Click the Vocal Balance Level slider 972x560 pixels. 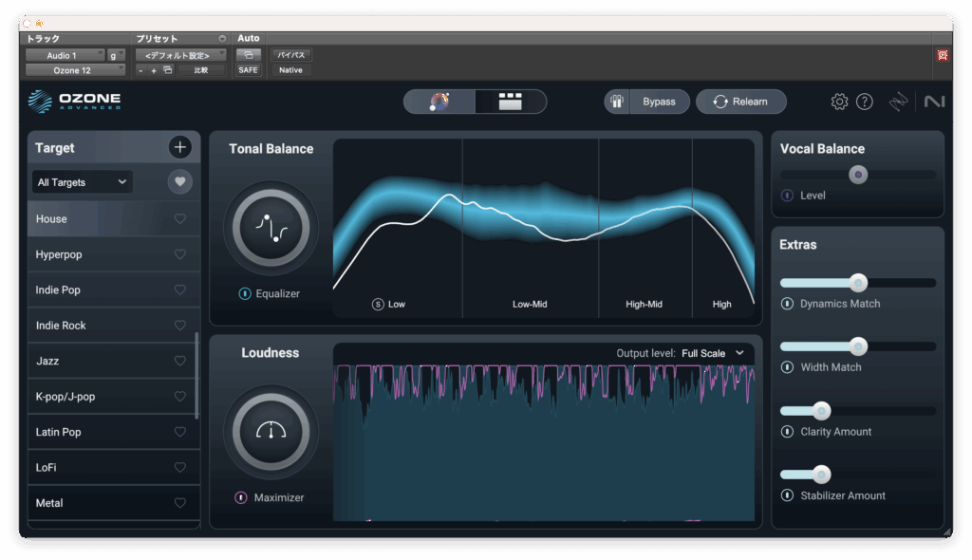tap(858, 175)
